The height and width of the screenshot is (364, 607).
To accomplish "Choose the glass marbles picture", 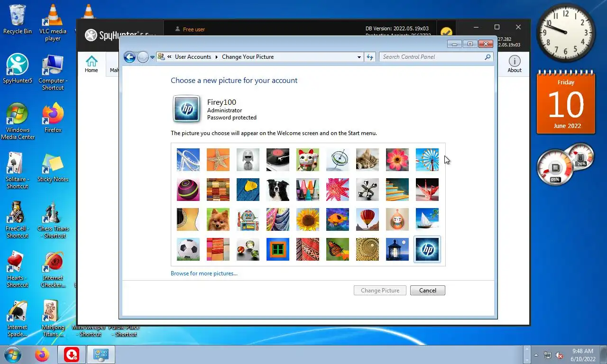I will [x=248, y=249].
